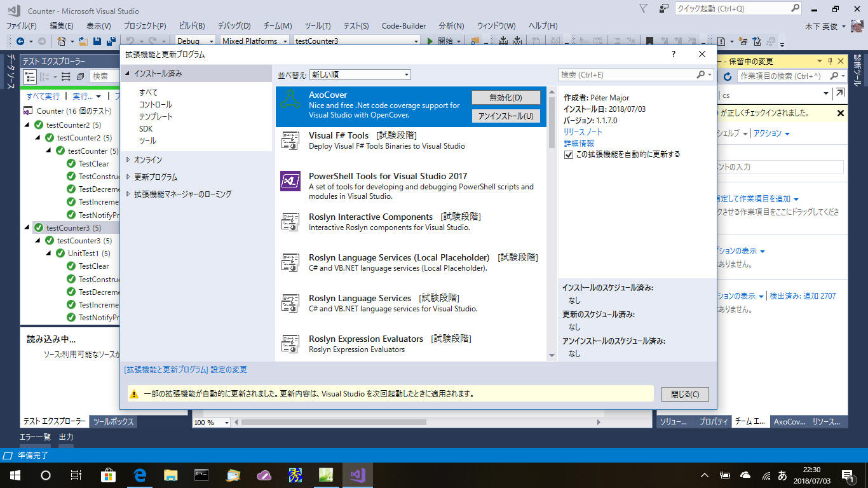This screenshot has height=488, width=868.
Task: Click the AxoCover green logo icon
Action: (290, 100)
